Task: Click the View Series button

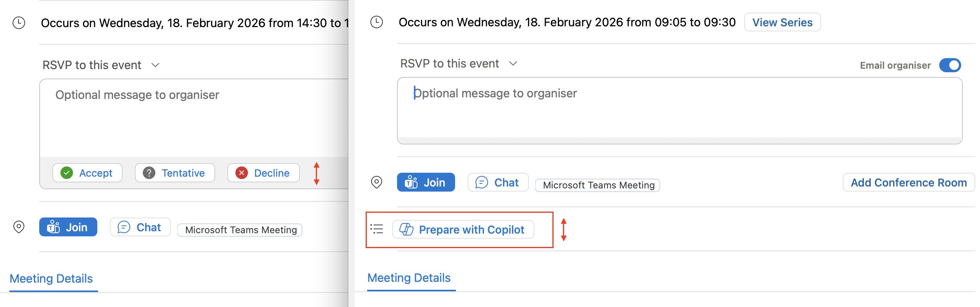Action: point(782,22)
